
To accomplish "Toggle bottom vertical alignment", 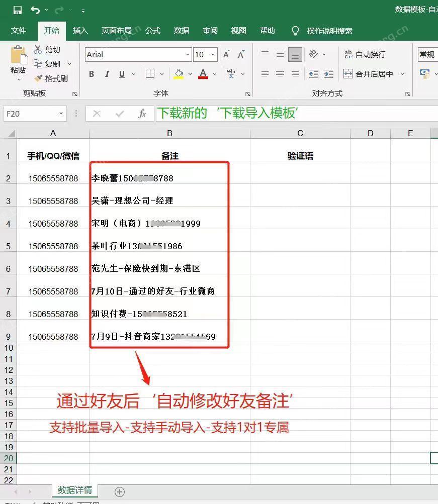I will [x=295, y=54].
